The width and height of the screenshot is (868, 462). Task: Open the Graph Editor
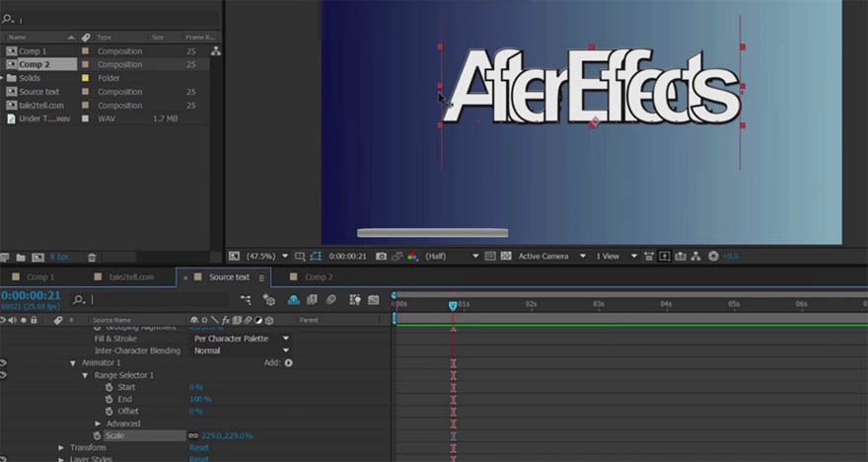coord(374,300)
